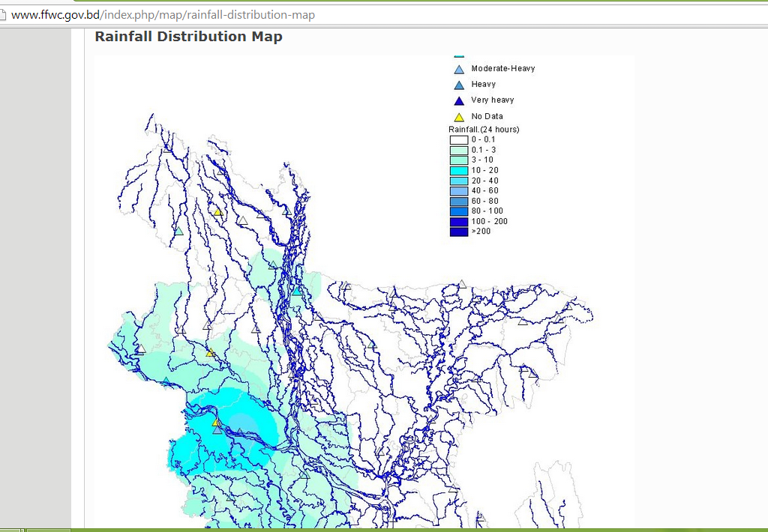This screenshot has height=532, width=768.
Task: Click the page icon beside the URL
Action: point(4,15)
